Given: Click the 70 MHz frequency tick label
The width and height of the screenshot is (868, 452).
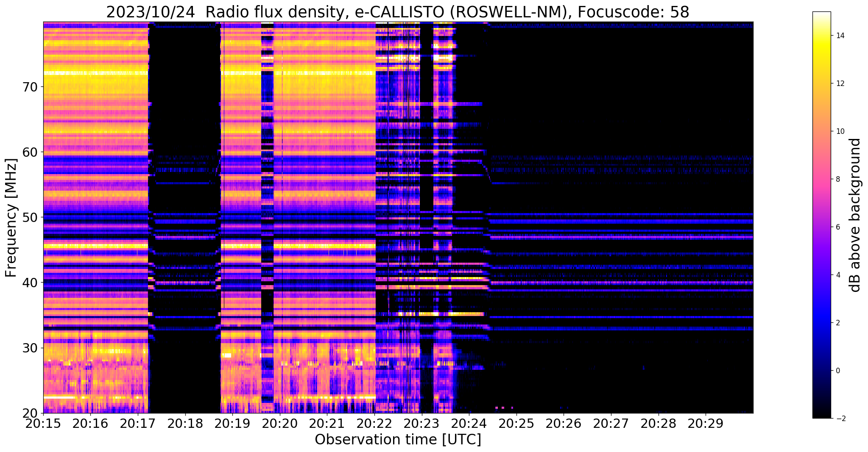Looking at the screenshot, I should click(x=29, y=87).
